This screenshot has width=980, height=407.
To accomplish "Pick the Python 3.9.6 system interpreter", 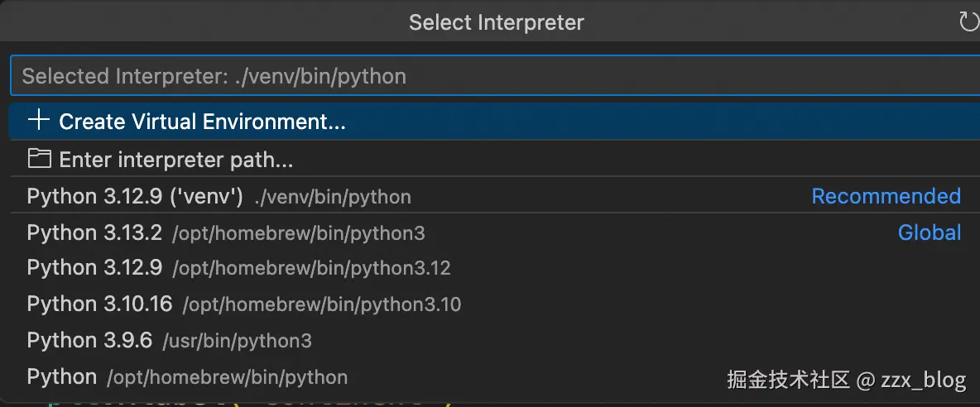I will point(89,341).
